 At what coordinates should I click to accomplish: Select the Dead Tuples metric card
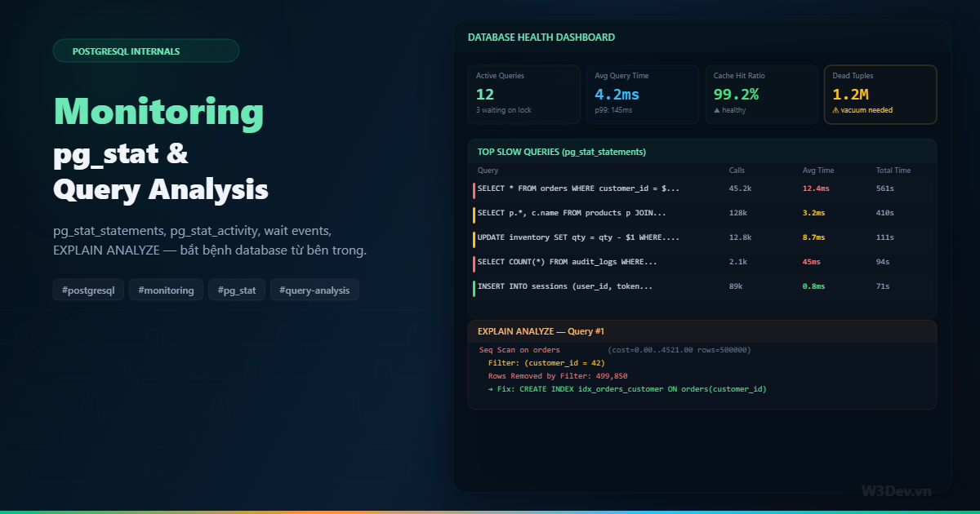[x=880, y=94]
